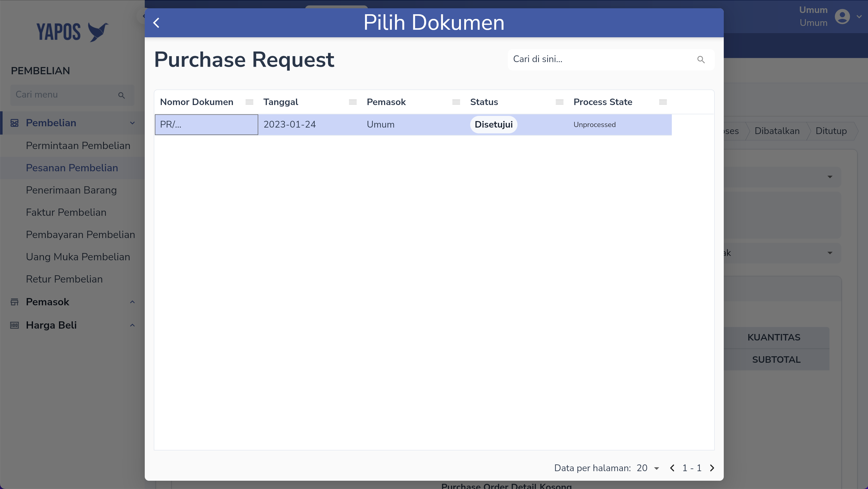The image size is (868, 489).
Task: Open Faktur Pembelian menu item
Action: (66, 212)
